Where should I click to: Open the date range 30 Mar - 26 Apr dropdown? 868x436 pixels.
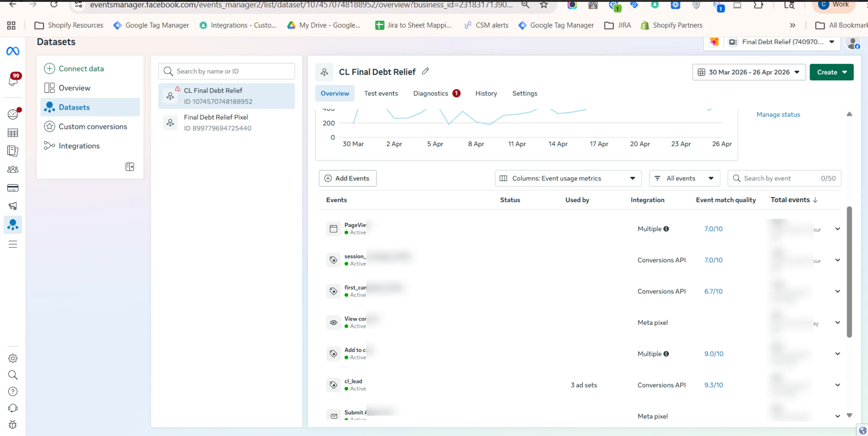(749, 72)
